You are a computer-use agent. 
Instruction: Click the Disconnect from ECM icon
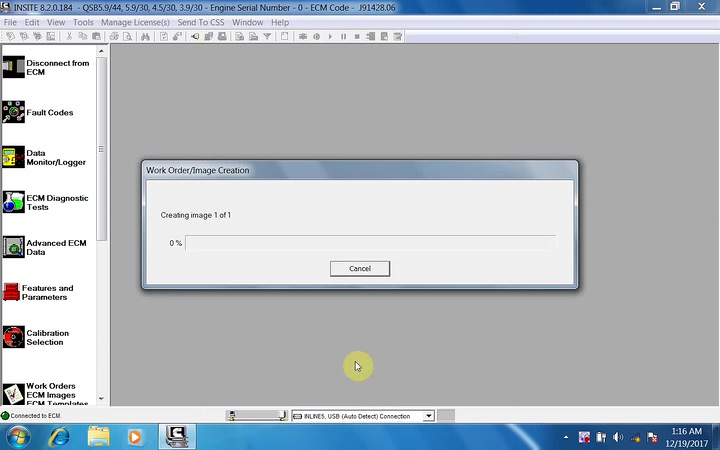(x=13, y=67)
